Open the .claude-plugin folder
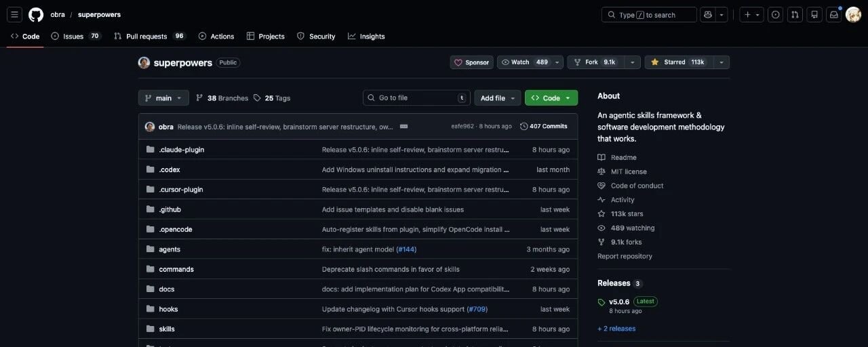This screenshot has height=347, width=868. (x=181, y=150)
